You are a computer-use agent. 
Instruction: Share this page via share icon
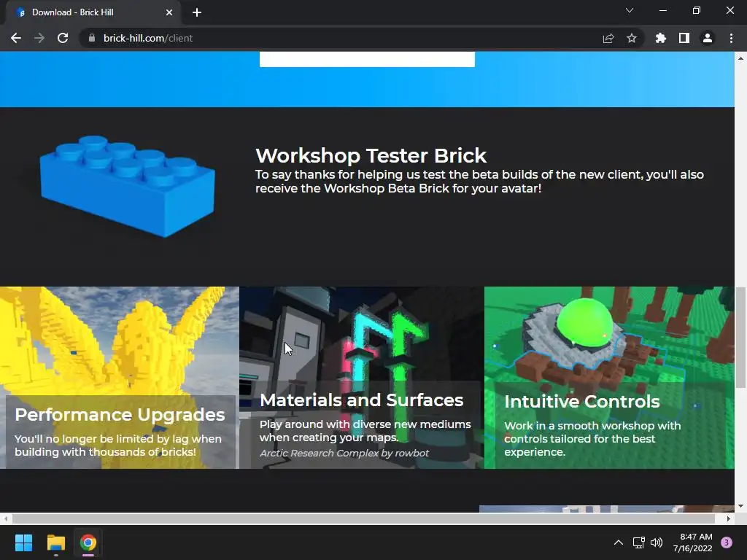(x=608, y=38)
